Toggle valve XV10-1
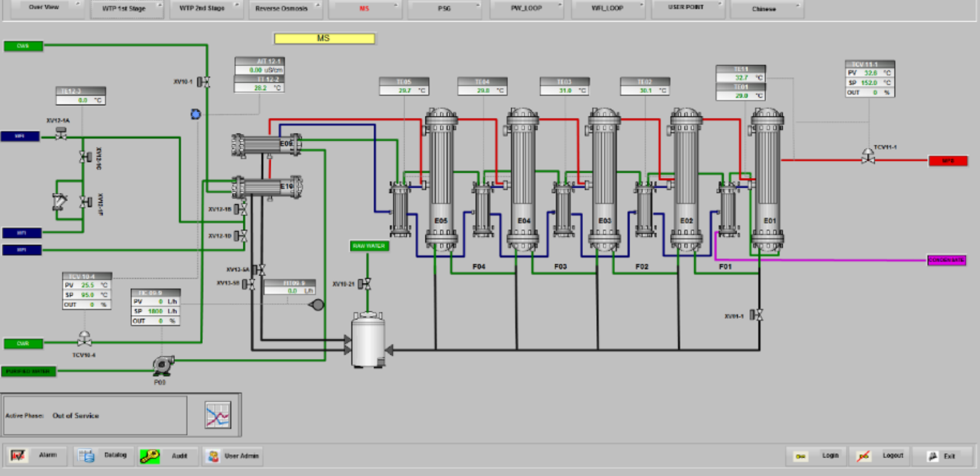The image size is (980, 476). [x=203, y=82]
